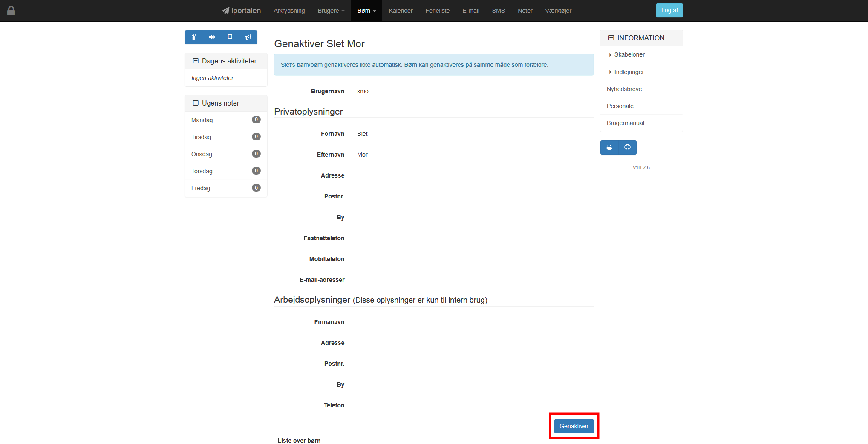Open the Brugere dropdown menu
Viewport: 868px width, 444px height.
331,11
